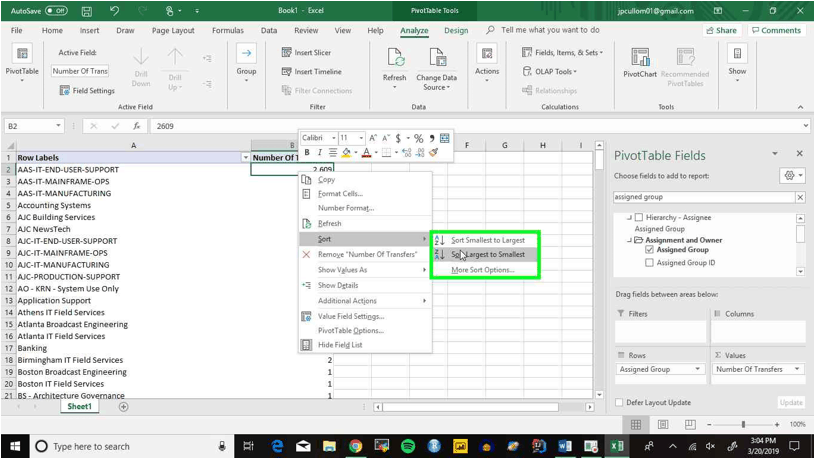Click Insert Timeline
This screenshot has height=459, width=816.
312,72
